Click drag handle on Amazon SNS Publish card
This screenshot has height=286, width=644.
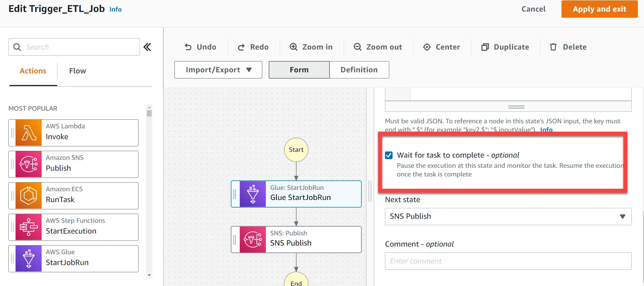pyautogui.click(x=12, y=164)
